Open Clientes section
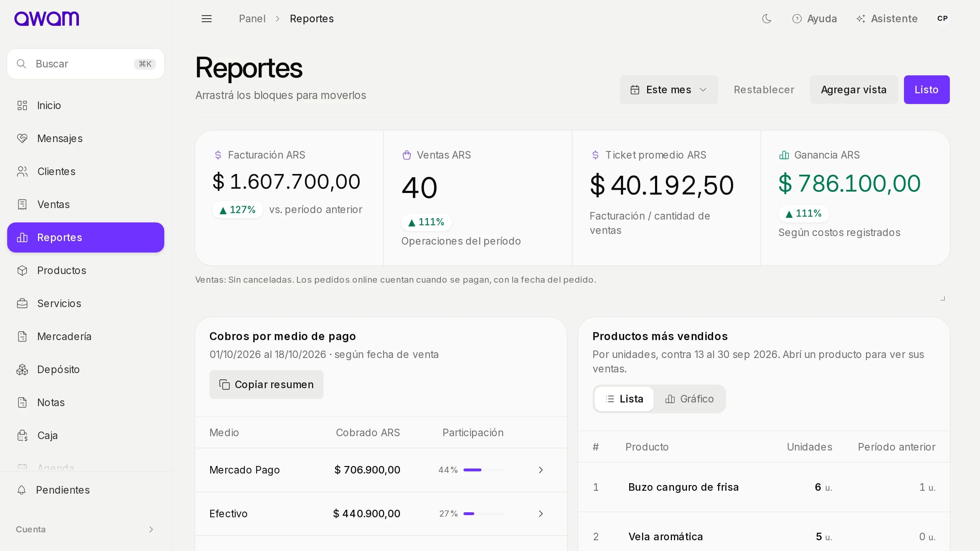The image size is (980, 551). coord(86,171)
